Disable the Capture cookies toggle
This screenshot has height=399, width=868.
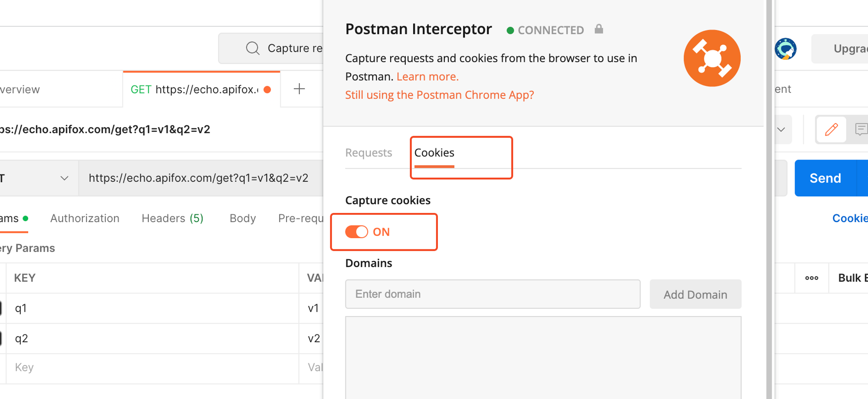(357, 232)
